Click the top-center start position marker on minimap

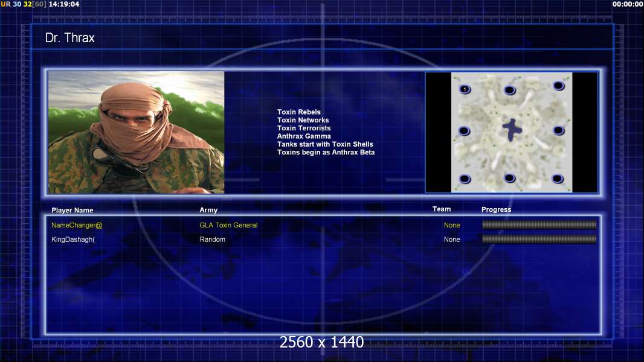point(510,90)
